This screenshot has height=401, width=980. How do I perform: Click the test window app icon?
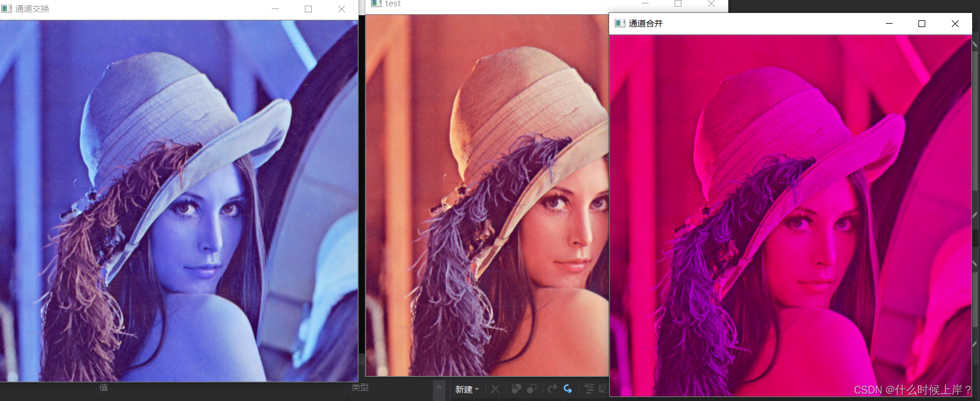377,3
